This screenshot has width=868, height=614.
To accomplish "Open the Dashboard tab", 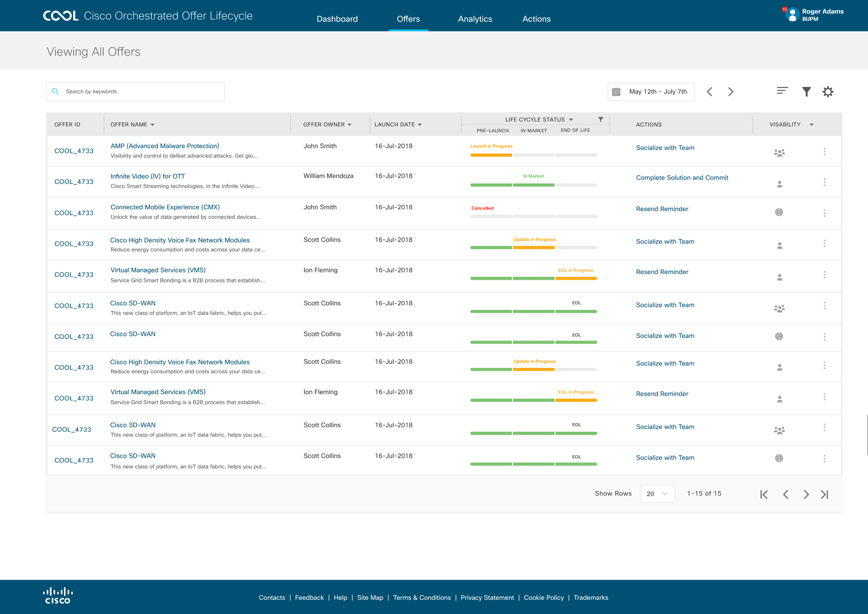I will point(337,19).
